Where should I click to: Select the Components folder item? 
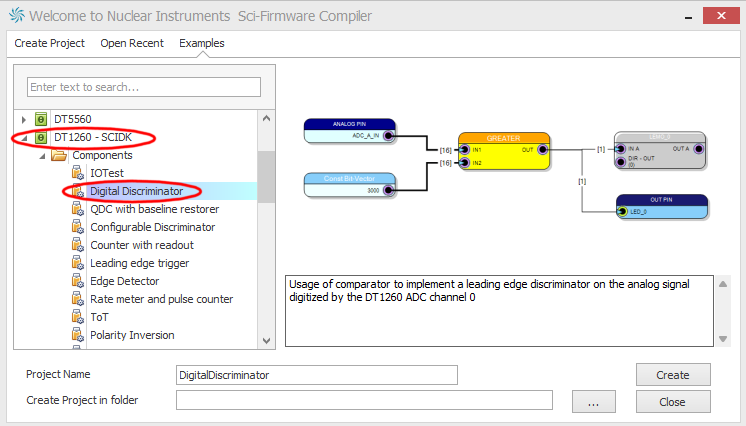click(102, 156)
